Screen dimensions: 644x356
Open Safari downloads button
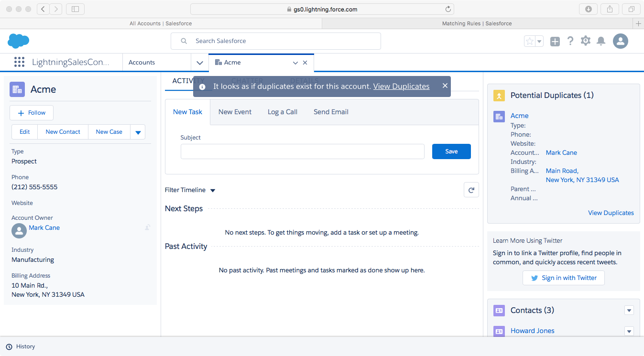pos(589,9)
